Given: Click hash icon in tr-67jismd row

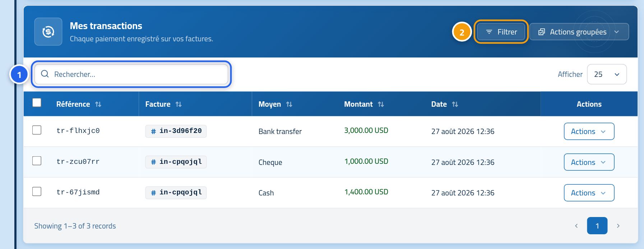Looking at the screenshot, I should tap(153, 193).
